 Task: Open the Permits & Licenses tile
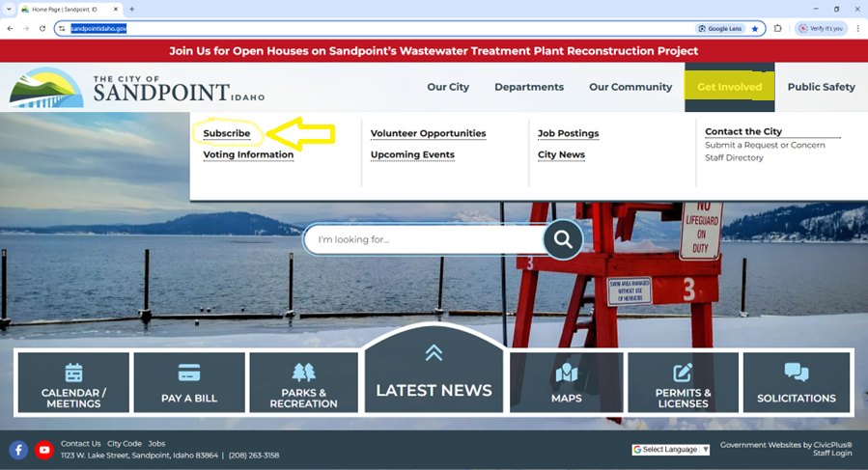click(x=684, y=383)
